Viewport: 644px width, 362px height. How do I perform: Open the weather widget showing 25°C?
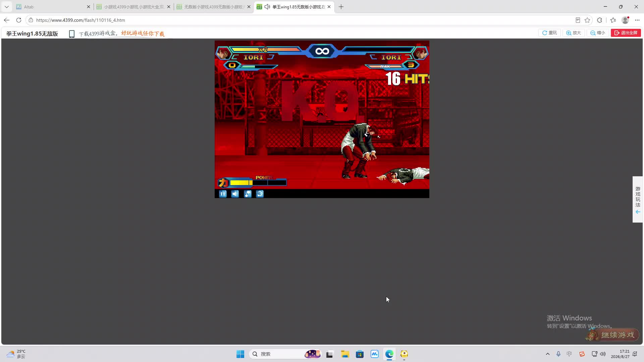click(16, 354)
